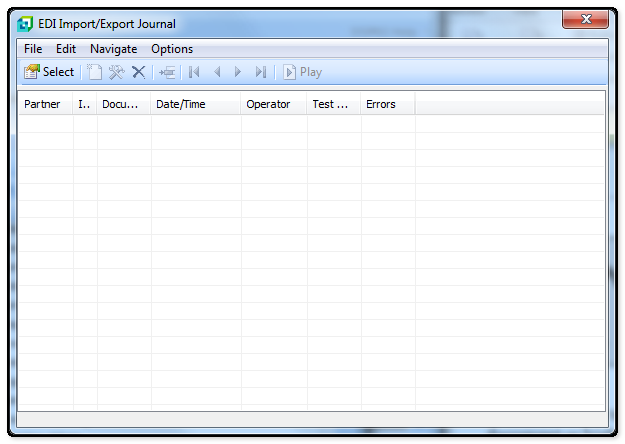Viewport: 625px width, 444px height.
Task: Open the Options menu
Action: 172,49
